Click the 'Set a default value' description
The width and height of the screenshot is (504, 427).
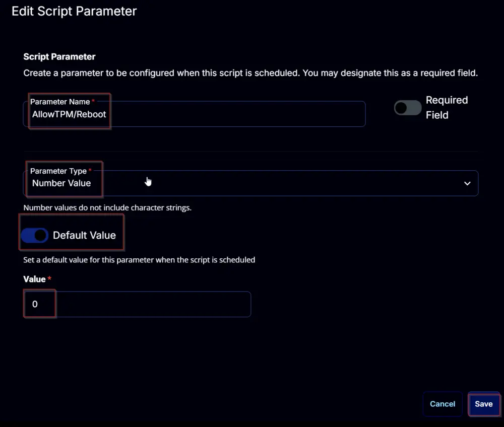point(139,260)
